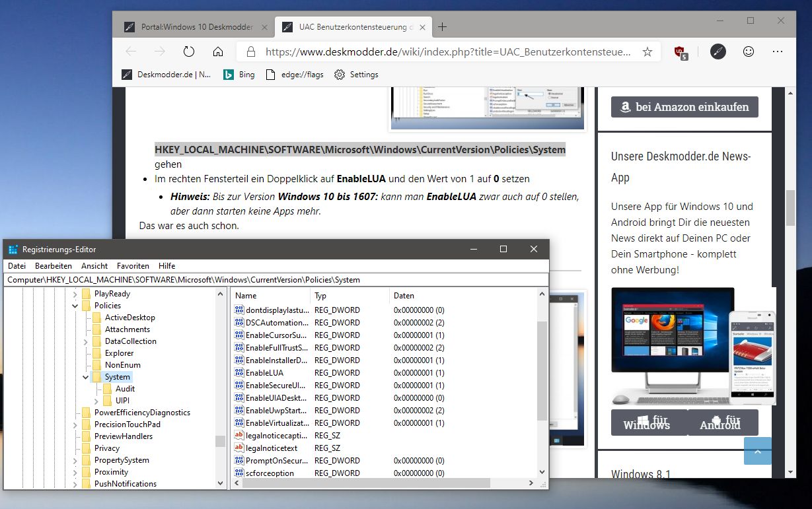Open the browser home page
Screen dimensions: 812x509
[218, 51]
